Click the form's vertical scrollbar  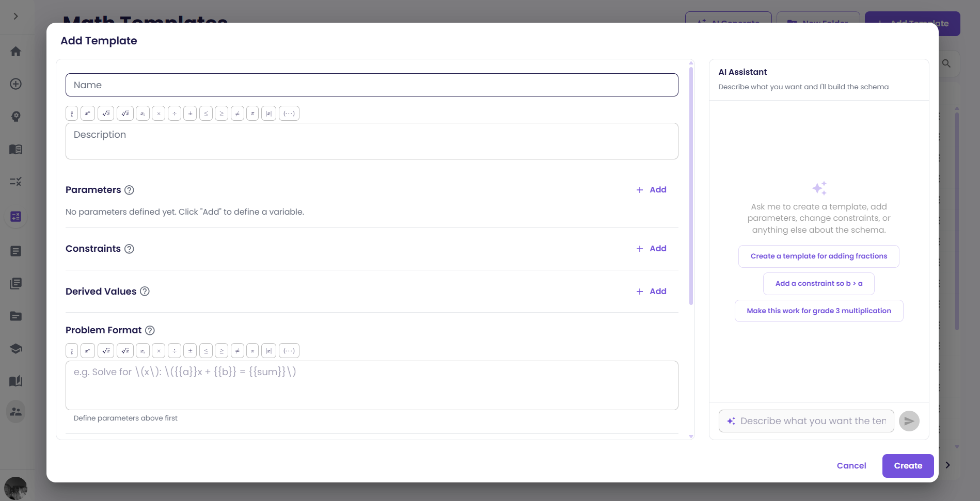[x=691, y=186]
